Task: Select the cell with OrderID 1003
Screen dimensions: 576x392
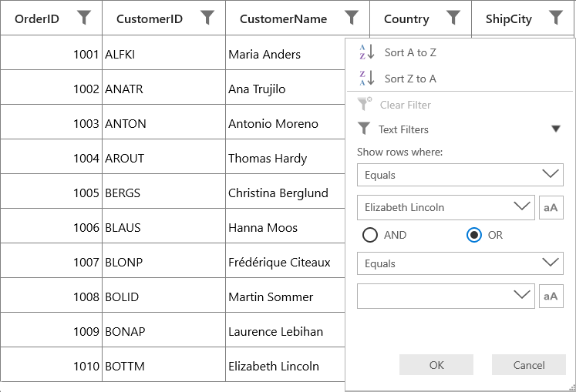Action: coord(51,122)
